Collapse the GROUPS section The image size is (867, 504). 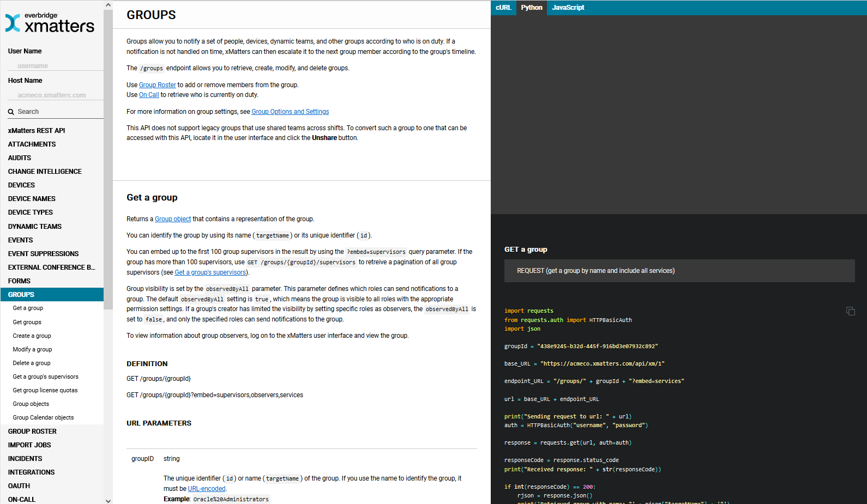click(52, 294)
